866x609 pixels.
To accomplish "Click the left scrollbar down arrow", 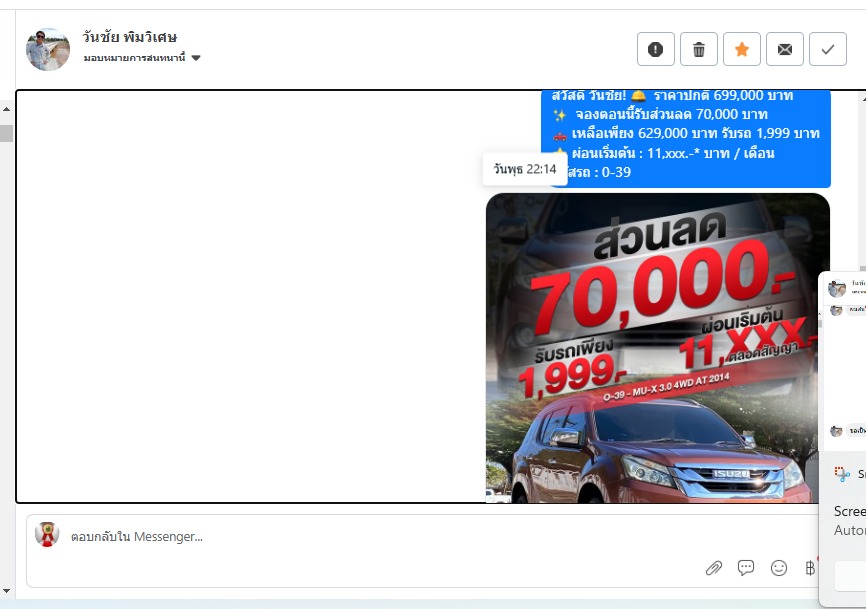I will pyautogui.click(x=7, y=591).
